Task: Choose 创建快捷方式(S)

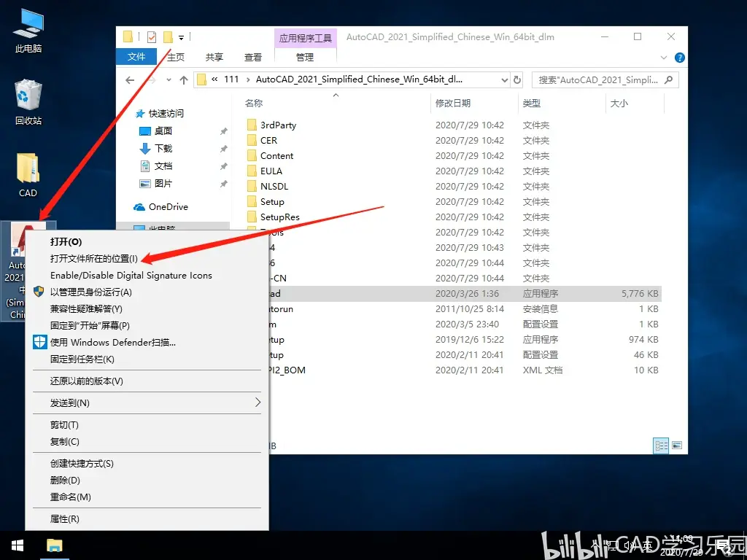Action: pyautogui.click(x=147, y=463)
